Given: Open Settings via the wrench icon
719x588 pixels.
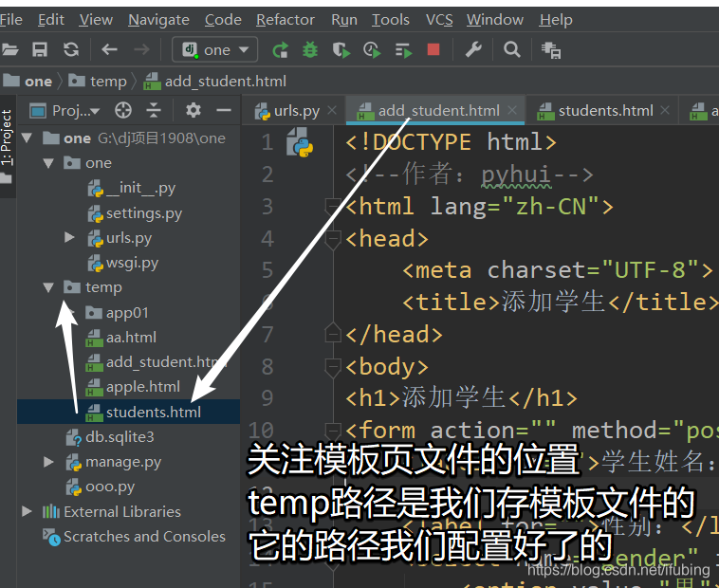Looking at the screenshot, I should point(473,49).
